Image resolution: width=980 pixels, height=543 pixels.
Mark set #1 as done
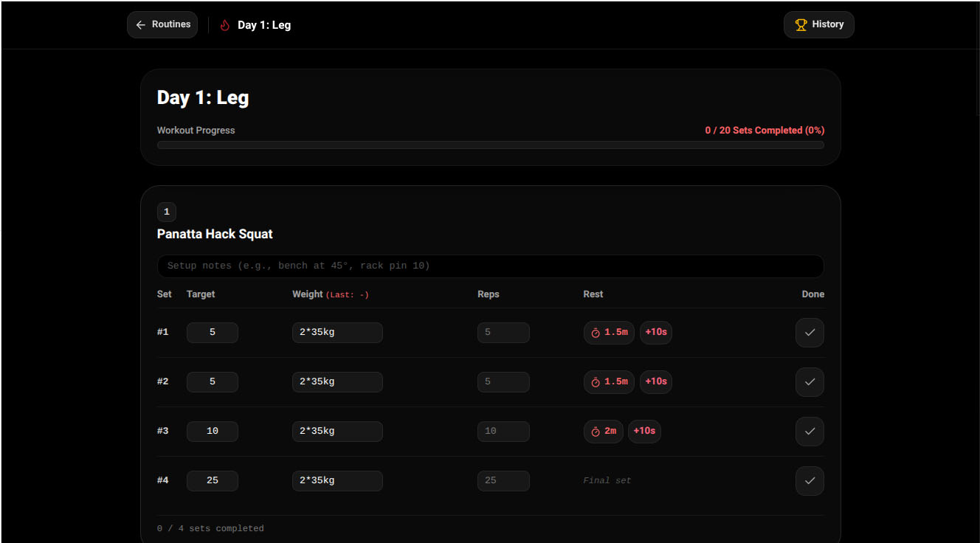click(x=810, y=333)
